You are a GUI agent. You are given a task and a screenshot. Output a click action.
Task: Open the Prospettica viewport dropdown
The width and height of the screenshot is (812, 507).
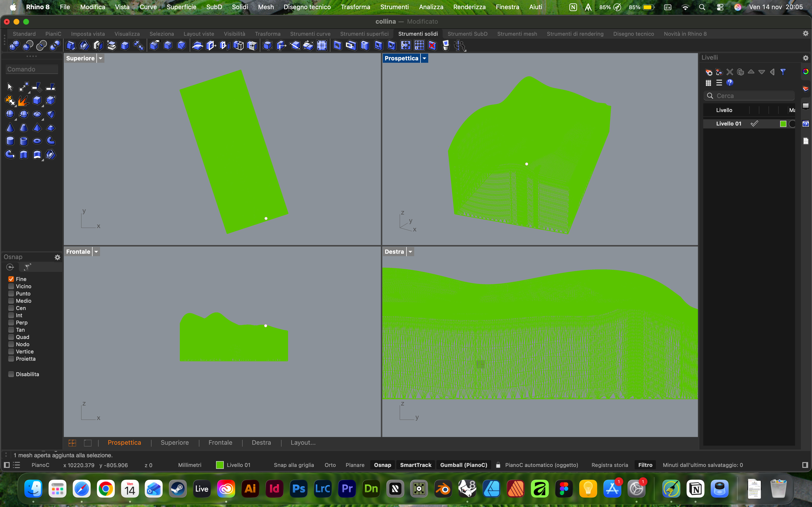[424, 58]
